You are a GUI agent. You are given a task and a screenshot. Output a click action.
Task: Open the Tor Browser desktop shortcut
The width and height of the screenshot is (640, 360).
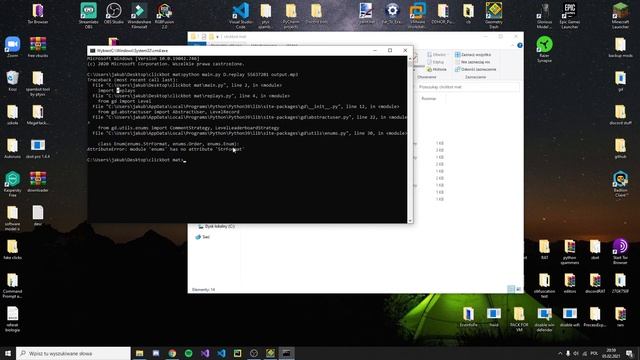click(x=38, y=14)
